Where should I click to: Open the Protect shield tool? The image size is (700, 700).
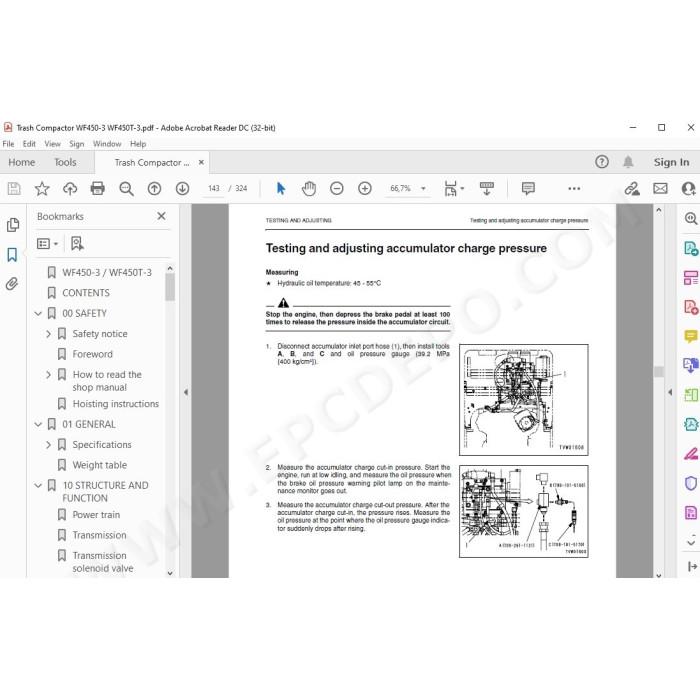point(691,483)
